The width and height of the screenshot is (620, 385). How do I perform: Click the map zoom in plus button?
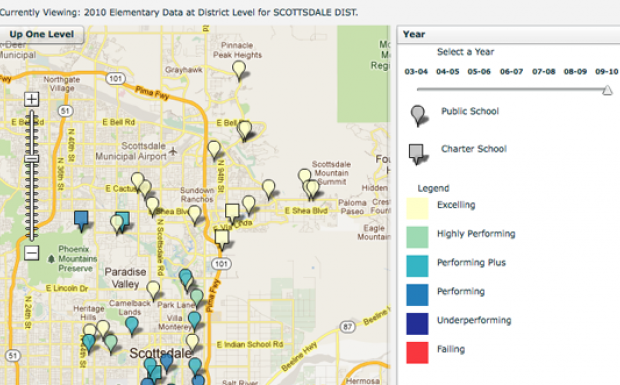pos(32,99)
